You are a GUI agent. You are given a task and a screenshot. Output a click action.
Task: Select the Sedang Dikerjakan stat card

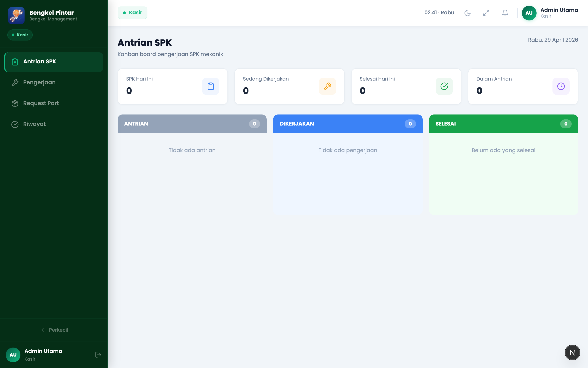coord(289,86)
